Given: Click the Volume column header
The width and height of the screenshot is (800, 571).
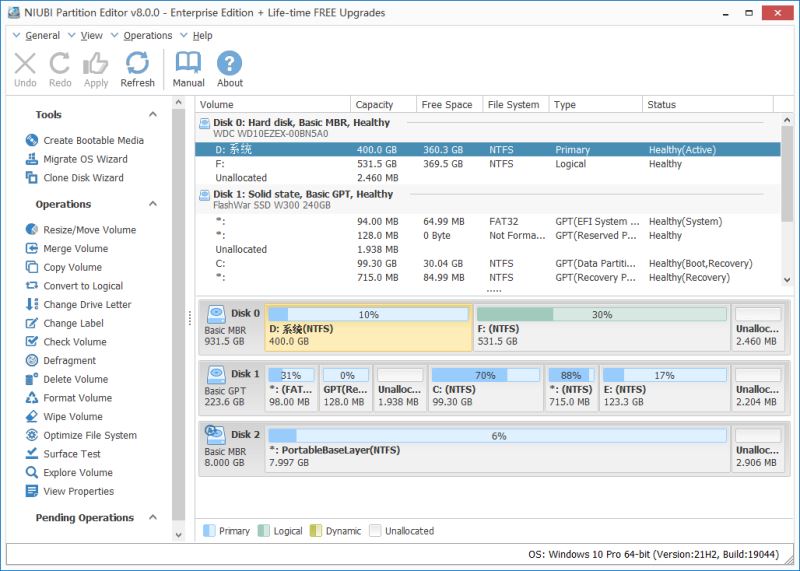Looking at the screenshot, I should (273, 104).
